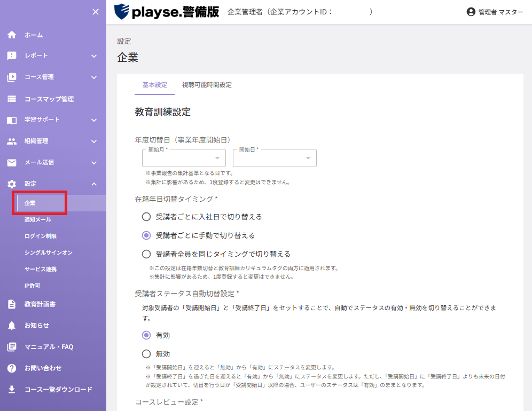Switch to the 視聴可能時間設定 tab
The height and width of the screenshot is (411, 532).
click(207, 85)
